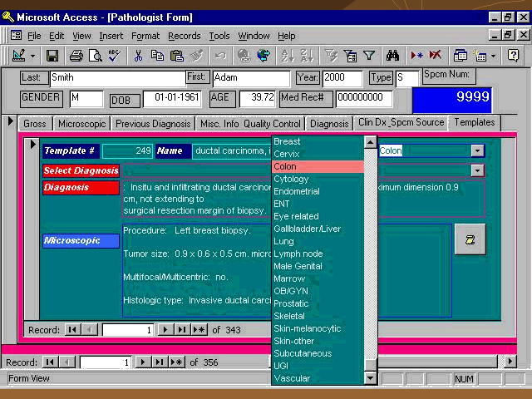Click the Print icon in the toolbar
Image resolution: width=532 pixels, height=399 pixels.
tap(76, 56)
